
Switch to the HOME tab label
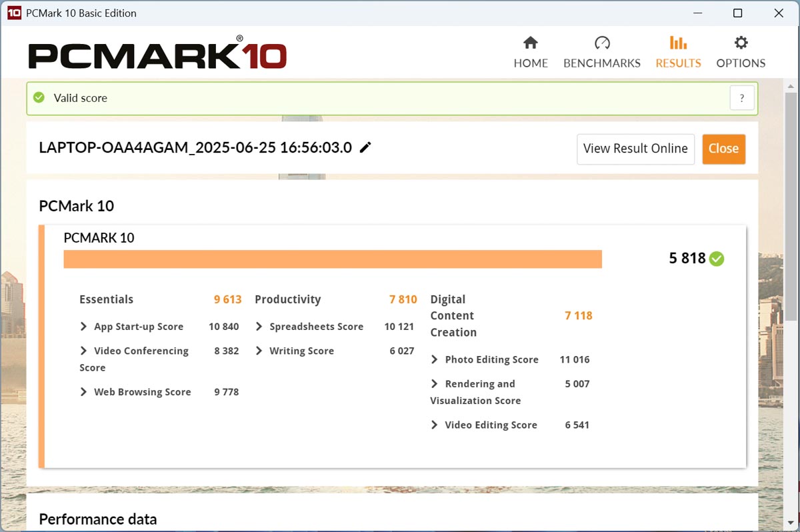(x=531, y=63)
